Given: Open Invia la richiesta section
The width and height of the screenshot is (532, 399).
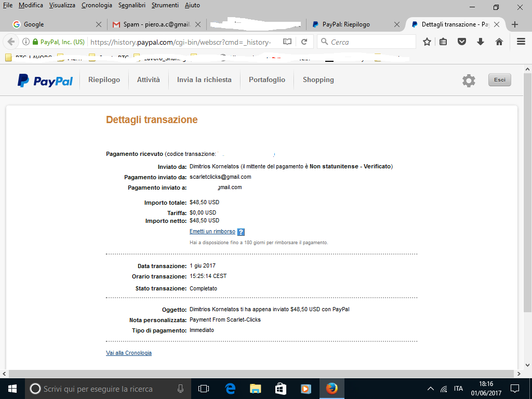Looking at the screenshot, I should (x=204, y=79).
